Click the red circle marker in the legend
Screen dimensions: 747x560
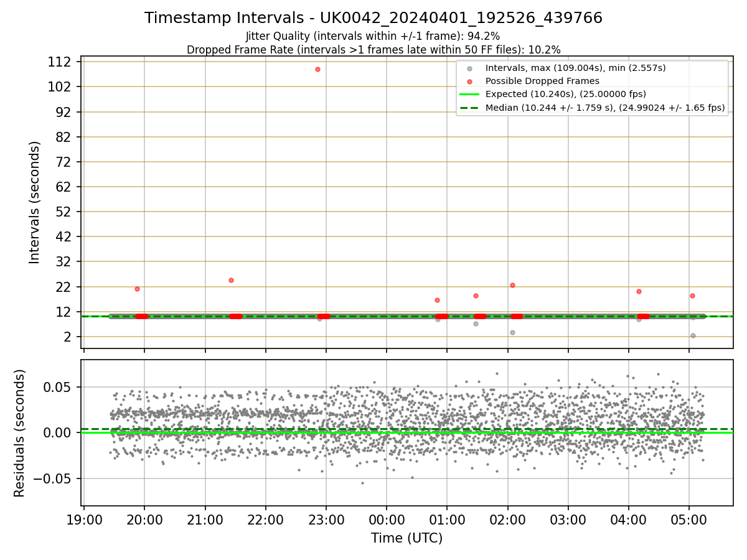pos(470,82)
